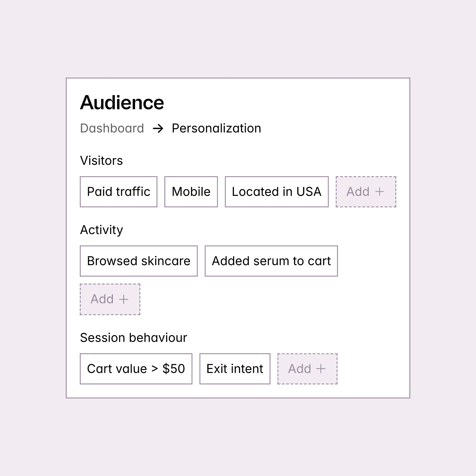
Task: Open the Personalization breadcrumb
Action: (x=216, y=128)
